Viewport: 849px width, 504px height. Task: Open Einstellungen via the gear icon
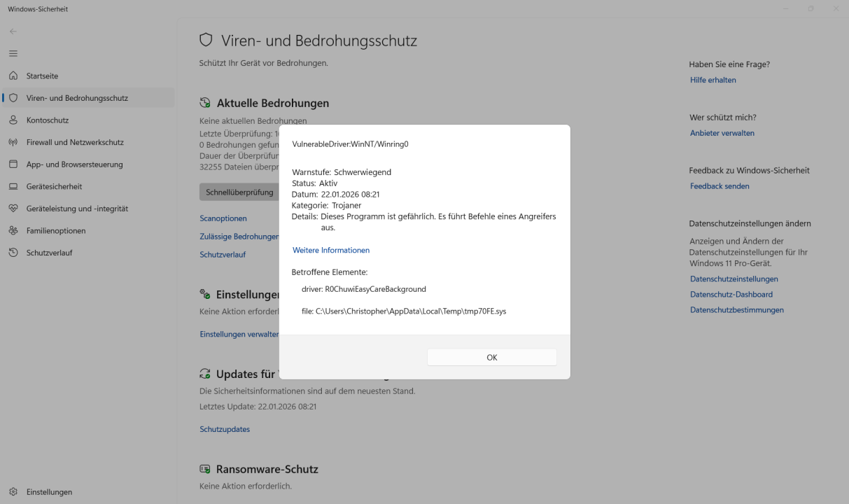click(13, 491)
